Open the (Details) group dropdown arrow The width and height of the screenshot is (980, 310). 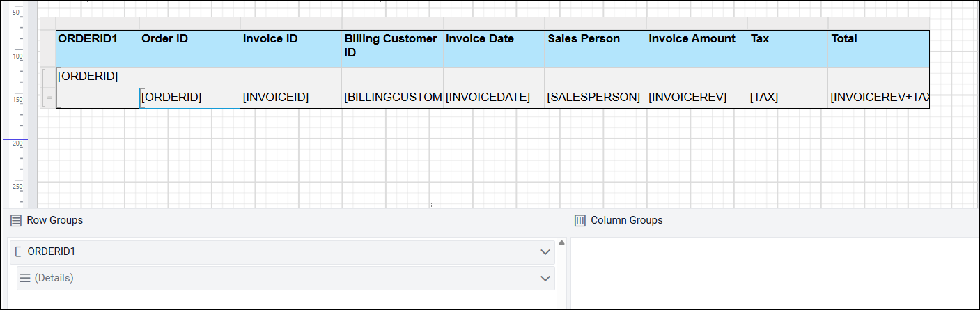point(545,279)
